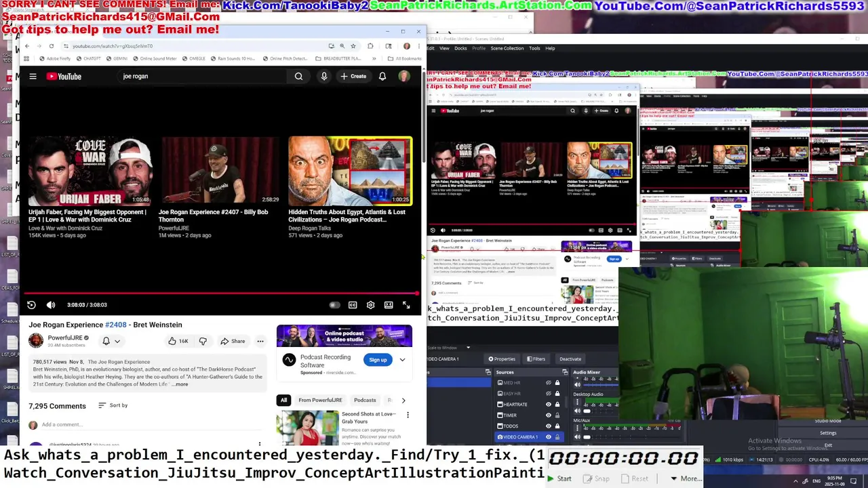Expand the description with ...more
868x488 pixels.
click(x=180, y=384)
